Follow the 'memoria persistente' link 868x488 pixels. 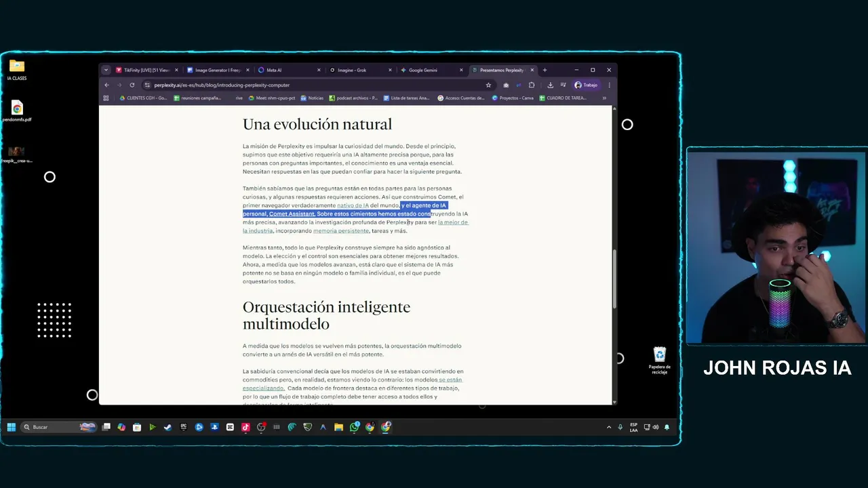coord(341,231)
